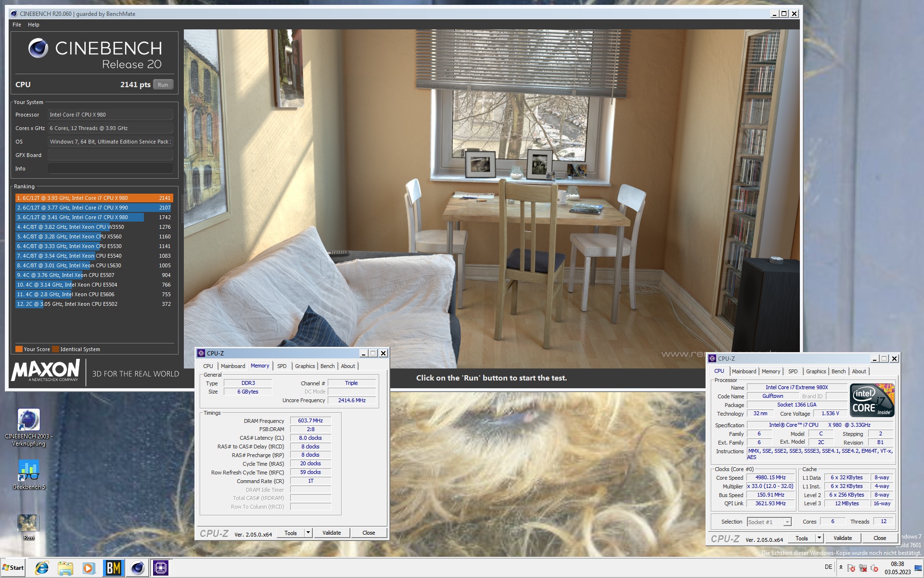Select ranking row 2 Core i7 X 990
The width and height of the screenshot is (924, 578).
point(94,208)
